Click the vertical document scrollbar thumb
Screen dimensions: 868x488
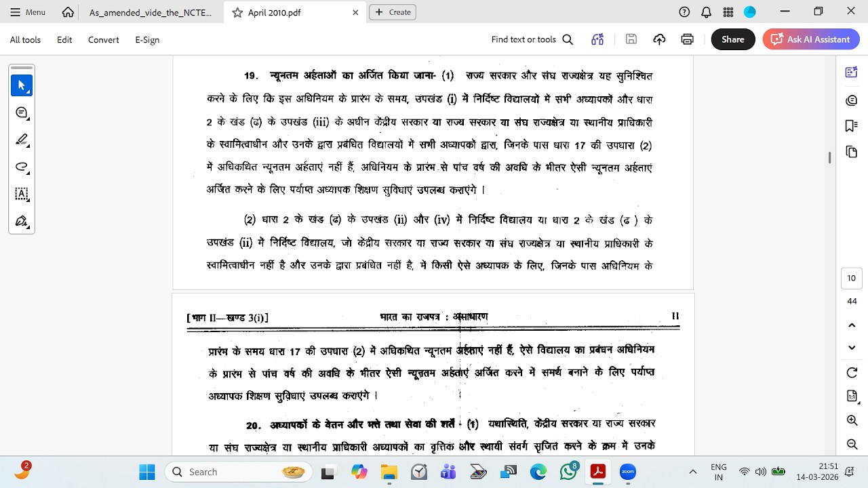click(x=830, y=157)
